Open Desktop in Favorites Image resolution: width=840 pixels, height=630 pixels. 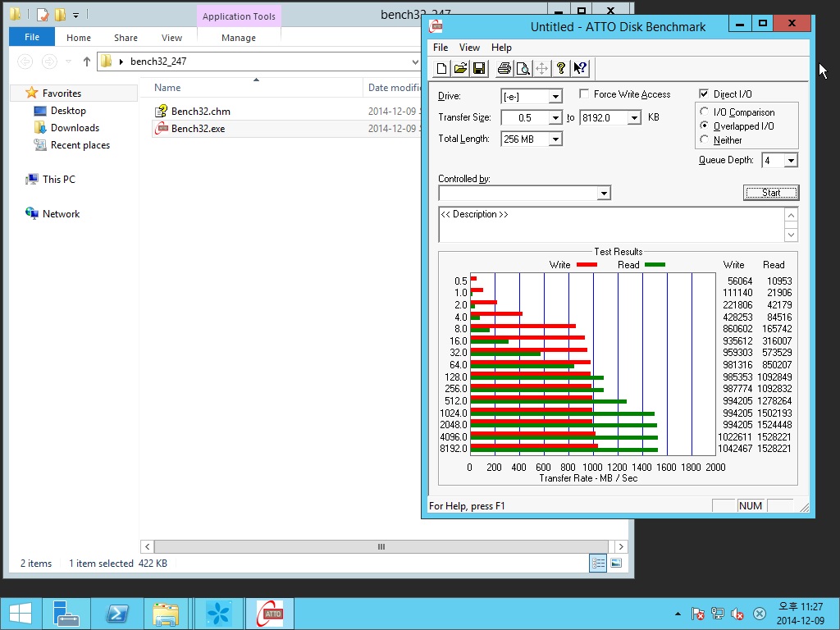point(68,111)
